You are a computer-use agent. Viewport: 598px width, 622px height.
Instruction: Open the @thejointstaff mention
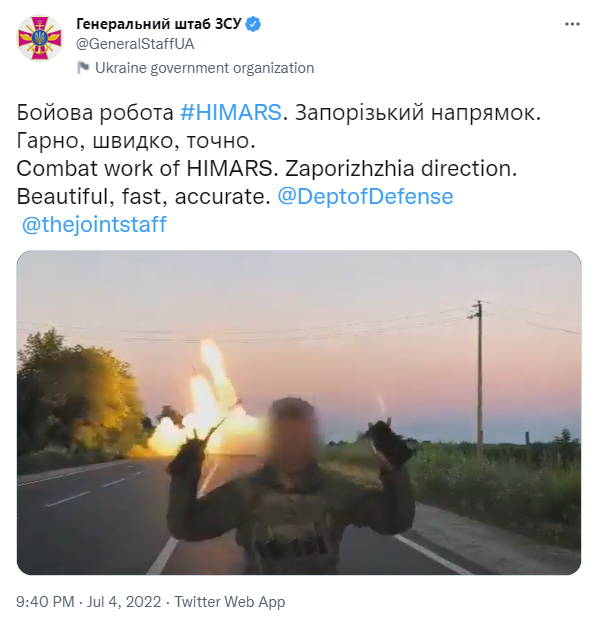[x=94, y=224]
